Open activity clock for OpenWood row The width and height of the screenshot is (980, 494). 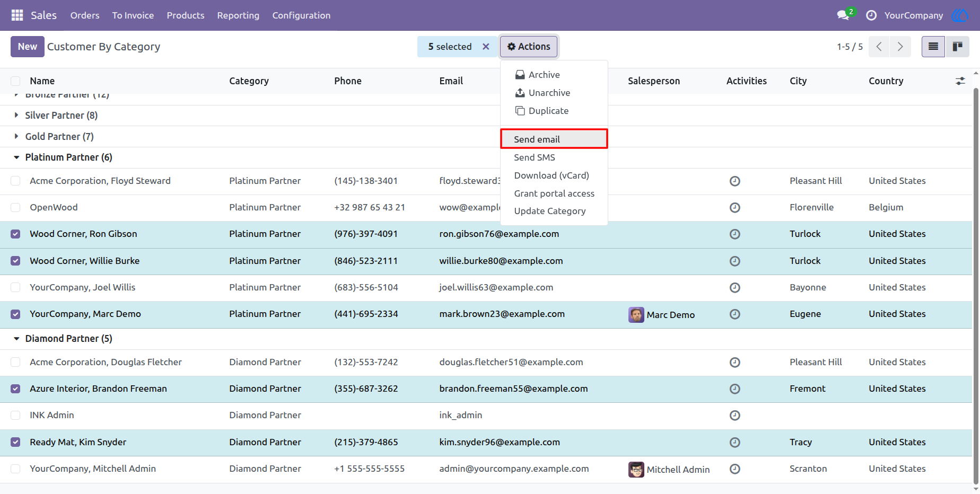click(735, 208)
